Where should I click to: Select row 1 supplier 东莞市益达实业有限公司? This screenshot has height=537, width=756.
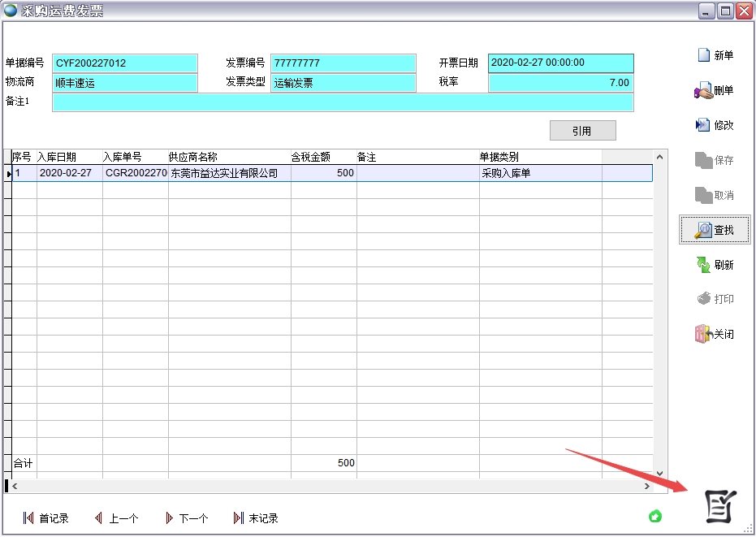[x=224, y=173]
